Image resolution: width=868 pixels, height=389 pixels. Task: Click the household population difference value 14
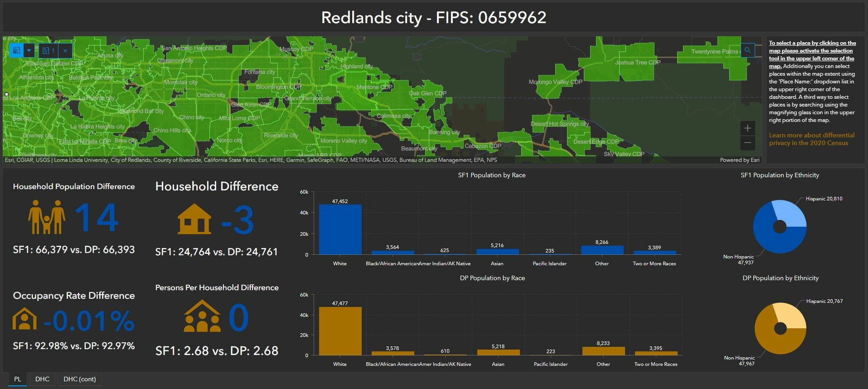click(97, 218)
